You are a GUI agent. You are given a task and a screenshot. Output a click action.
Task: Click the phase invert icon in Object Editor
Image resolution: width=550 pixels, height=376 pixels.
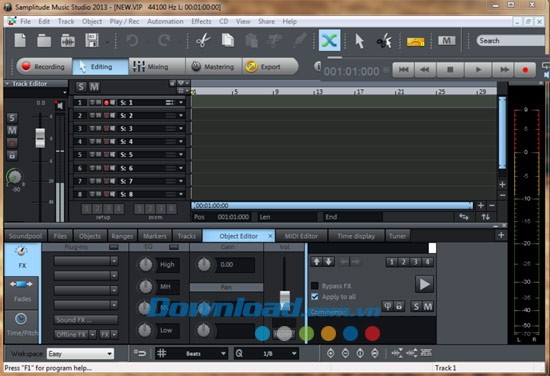click(x=387, y=306)
